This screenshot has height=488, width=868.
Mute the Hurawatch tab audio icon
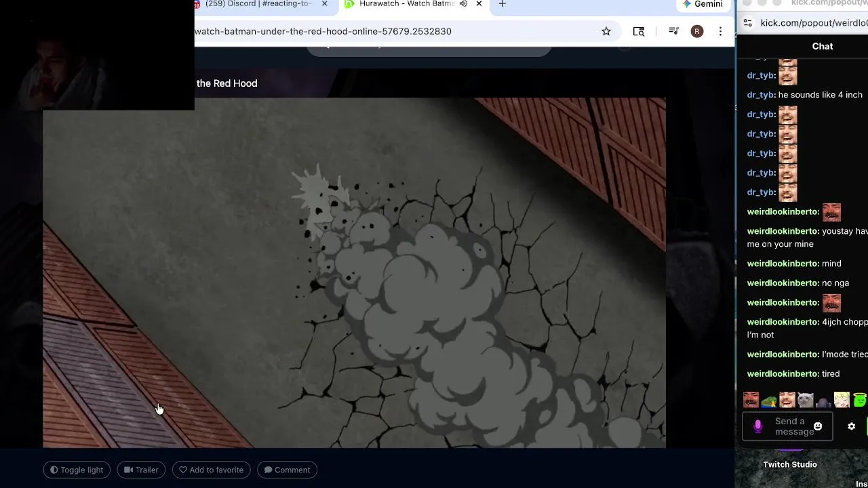pos(463,4)
